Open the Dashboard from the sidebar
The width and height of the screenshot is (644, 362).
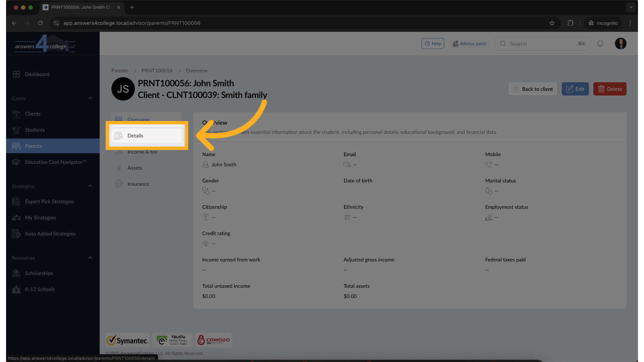[x=37, y=74]
